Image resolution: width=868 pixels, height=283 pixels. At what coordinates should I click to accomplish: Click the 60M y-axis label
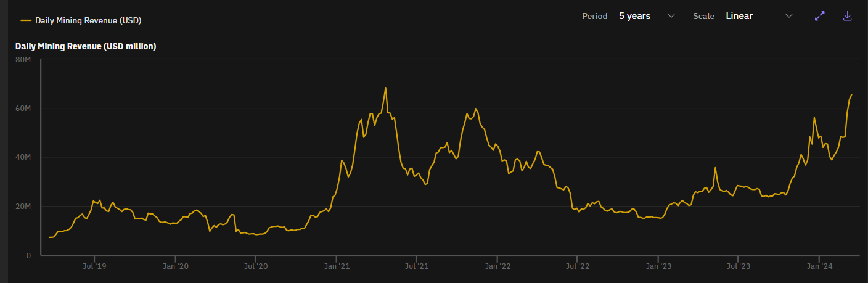[23, 109]
